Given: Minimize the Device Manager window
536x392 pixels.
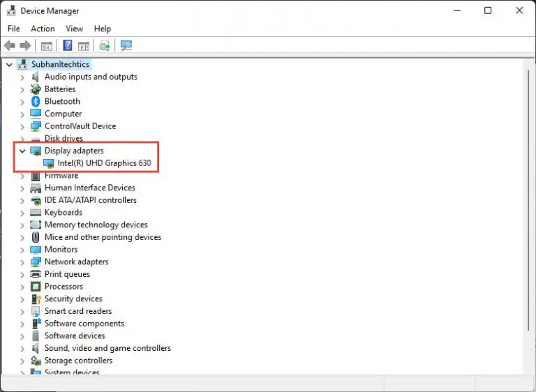Looking at the screenshot, I should pos(457,10).
